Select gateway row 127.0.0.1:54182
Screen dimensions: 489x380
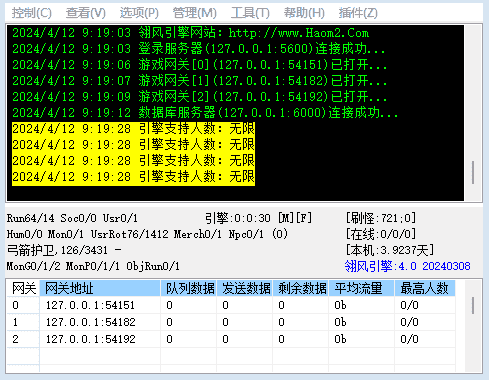(231, 322)
